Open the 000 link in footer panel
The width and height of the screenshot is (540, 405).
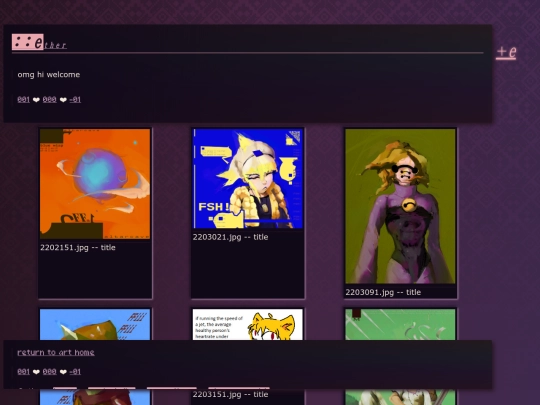pyautogui.click(x=49, y=372)
